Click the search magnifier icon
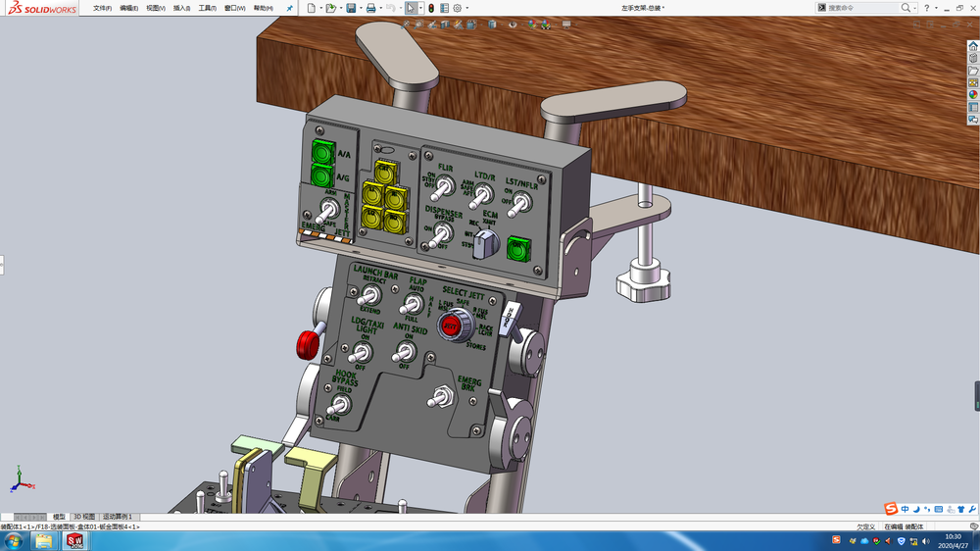Image resolution: width=980 pixels, height=551 pixels. coord(906,8)
